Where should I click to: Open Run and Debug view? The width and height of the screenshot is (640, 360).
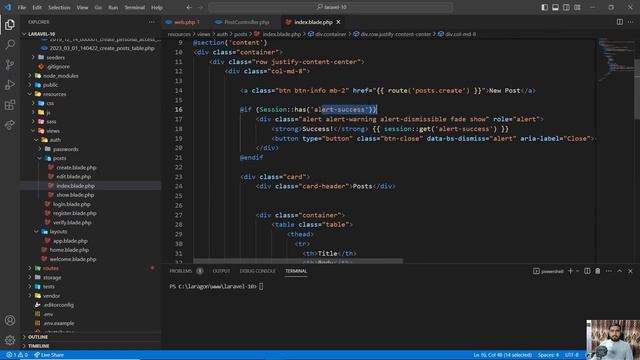click(x=10, y=84)
